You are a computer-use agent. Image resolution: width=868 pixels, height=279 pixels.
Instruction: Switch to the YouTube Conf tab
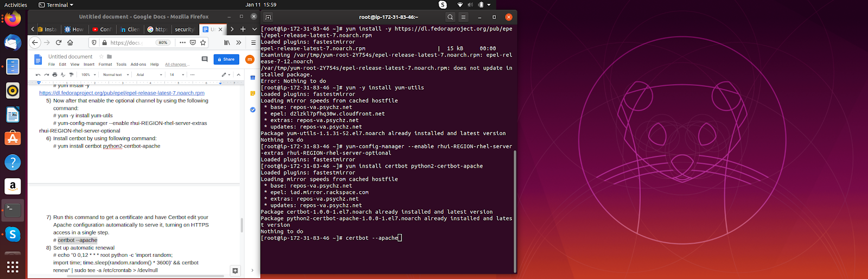(x=101, y=29)
